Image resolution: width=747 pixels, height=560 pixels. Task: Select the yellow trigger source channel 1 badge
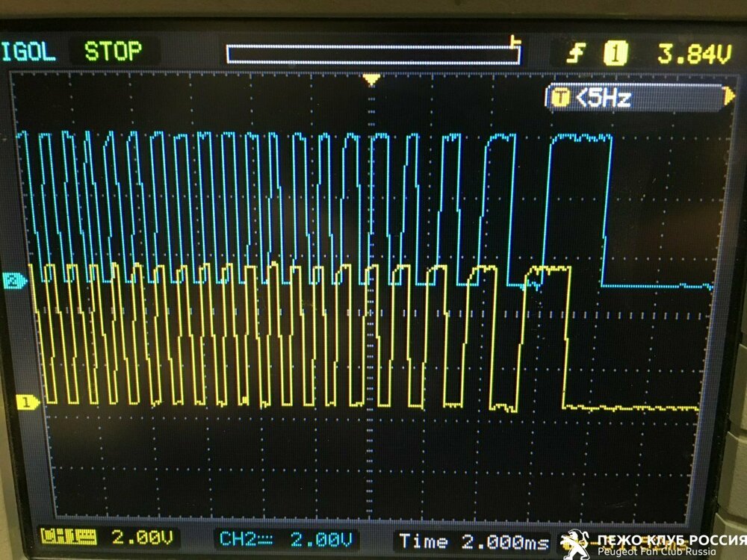(x=616, y=53)
